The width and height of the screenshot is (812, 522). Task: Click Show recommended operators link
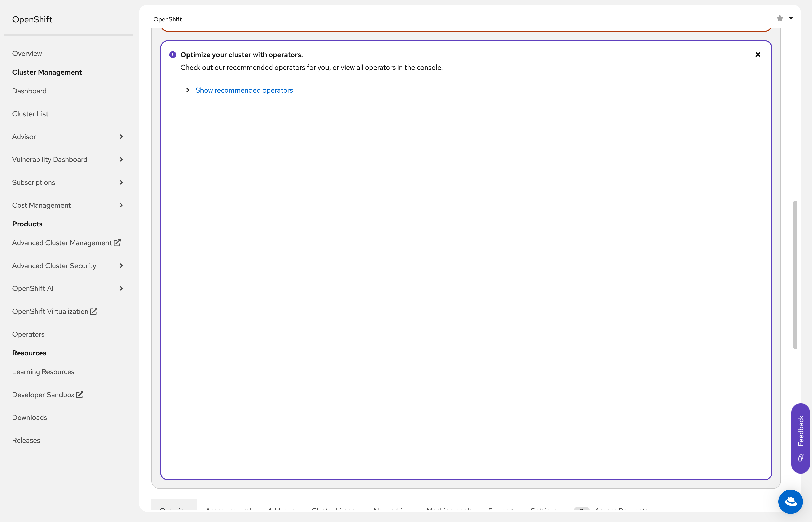(x=244, y=90)
